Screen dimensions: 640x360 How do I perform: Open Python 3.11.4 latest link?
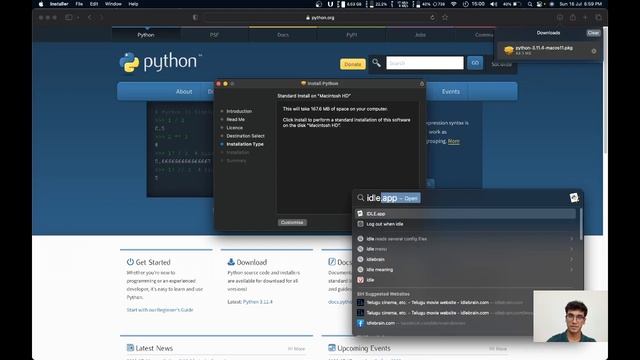(x=258, y=302)
